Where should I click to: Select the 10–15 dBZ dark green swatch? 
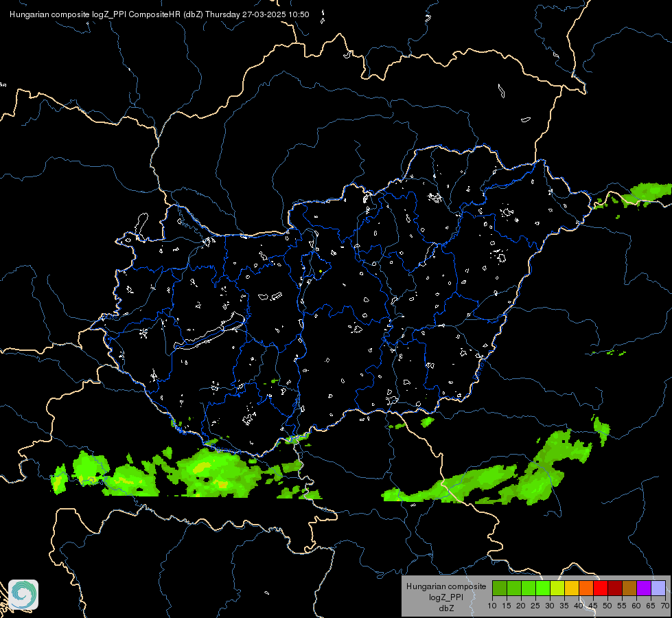[x=499, y=588]
